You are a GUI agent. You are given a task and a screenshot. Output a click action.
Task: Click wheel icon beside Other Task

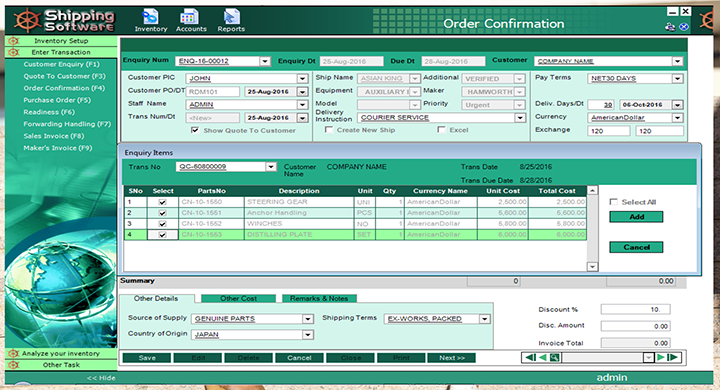pos(14,365)
